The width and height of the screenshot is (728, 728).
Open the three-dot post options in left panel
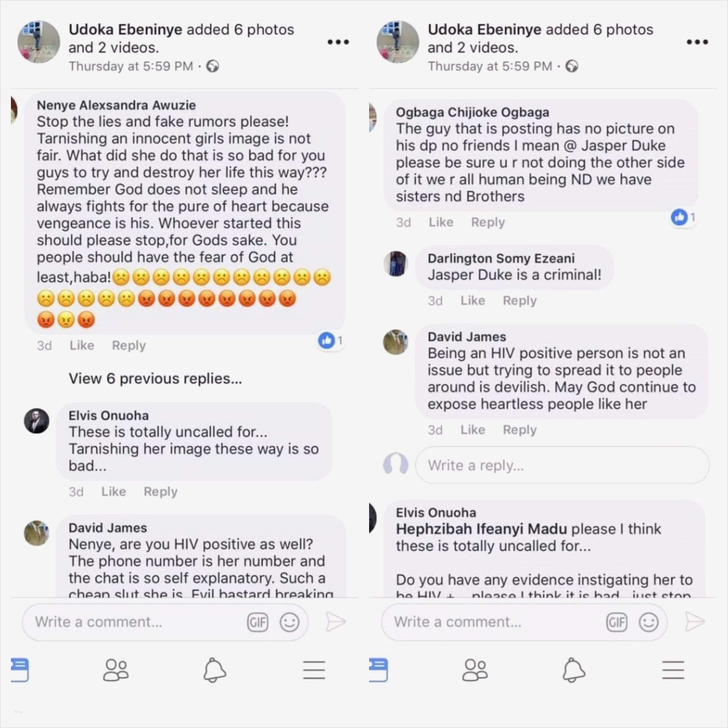pos(338,42)
